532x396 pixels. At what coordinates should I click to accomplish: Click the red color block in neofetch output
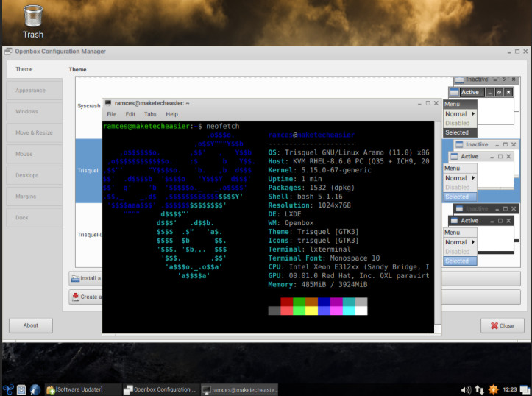(x=287, y=302)
